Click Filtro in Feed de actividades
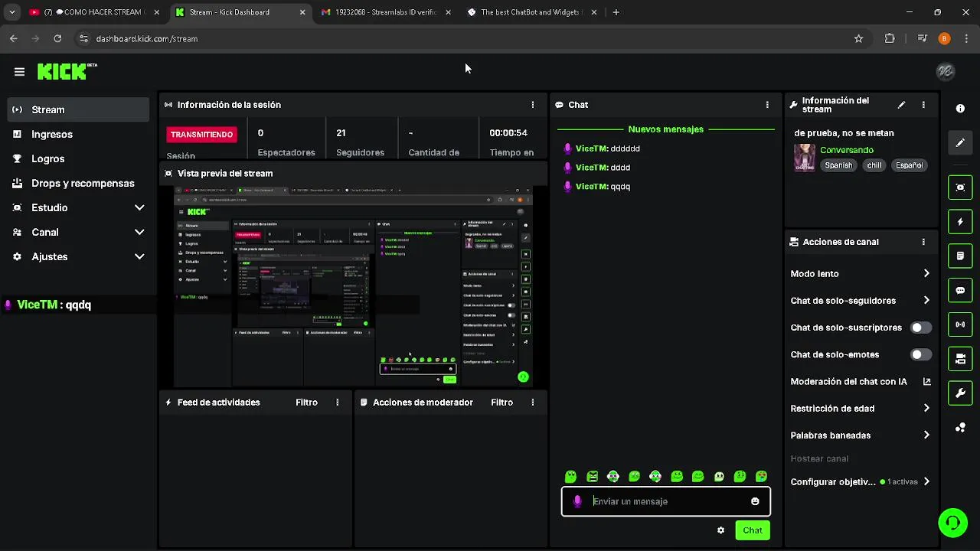980x551 pixels. click(x=306, y=403)
